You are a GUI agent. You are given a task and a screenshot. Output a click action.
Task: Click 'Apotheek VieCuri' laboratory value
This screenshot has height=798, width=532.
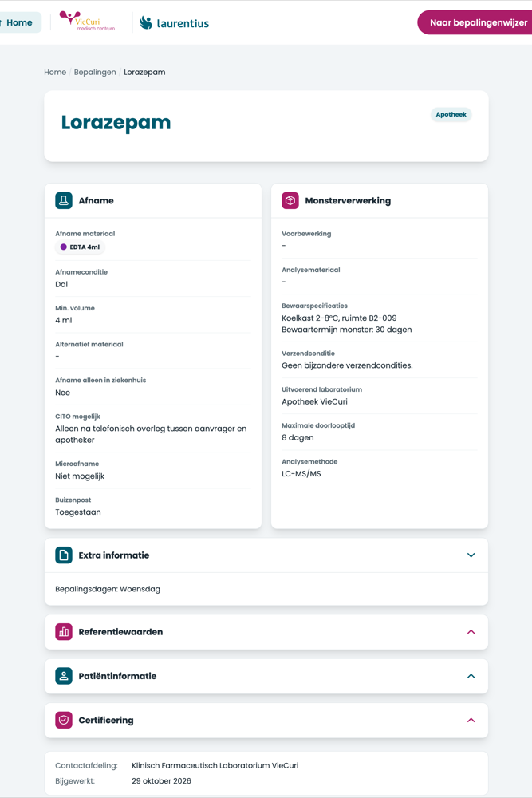315,401
